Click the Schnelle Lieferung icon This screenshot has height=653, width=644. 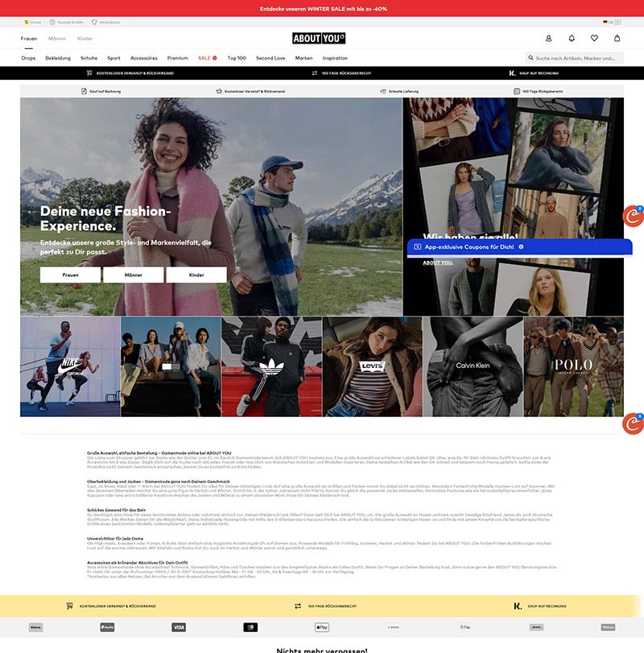pyautogui.click(x=383, y=91)
